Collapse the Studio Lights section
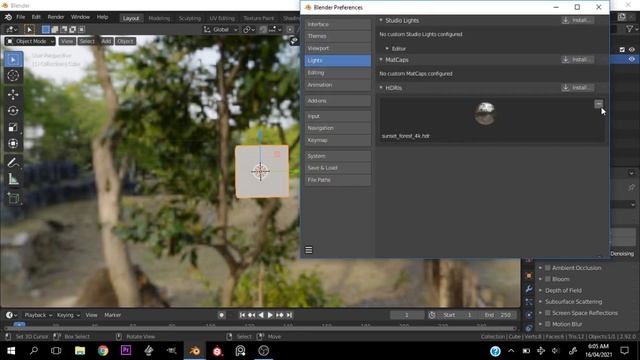 381,20
